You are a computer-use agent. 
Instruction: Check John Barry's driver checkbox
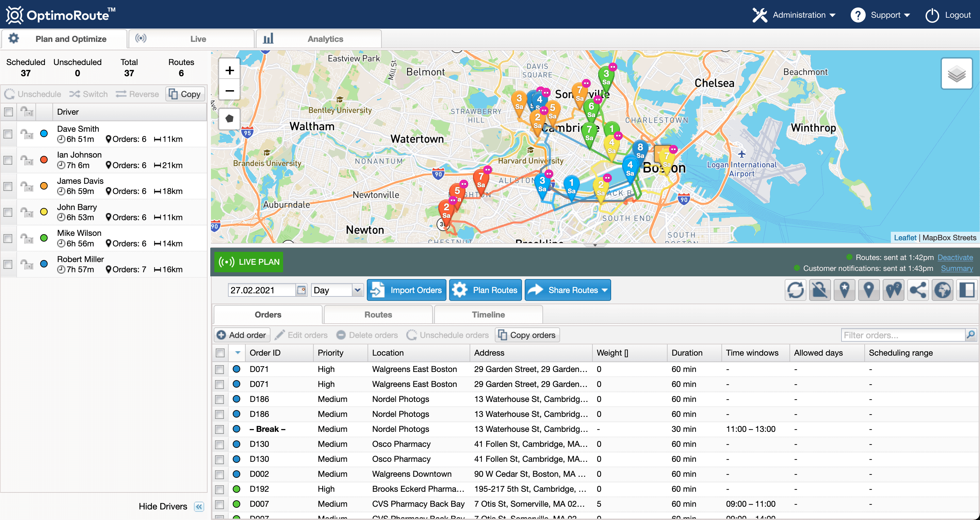pos(8,212)
